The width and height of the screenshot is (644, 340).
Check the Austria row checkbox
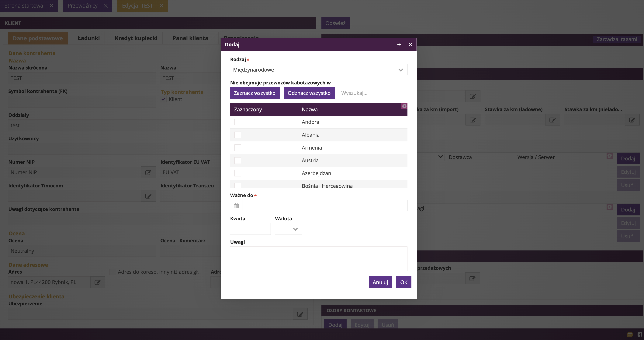[x=237, y=161]
